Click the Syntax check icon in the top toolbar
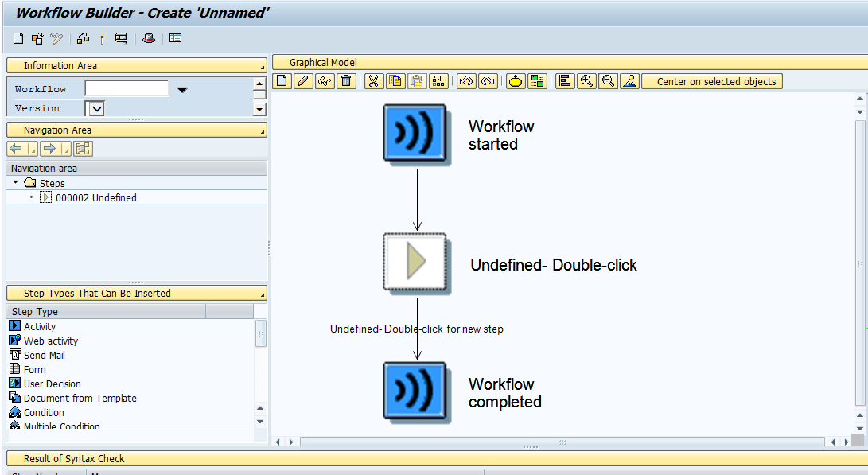Image resolution: width=868 pixels, height=475 pixels. coord(83,38)
